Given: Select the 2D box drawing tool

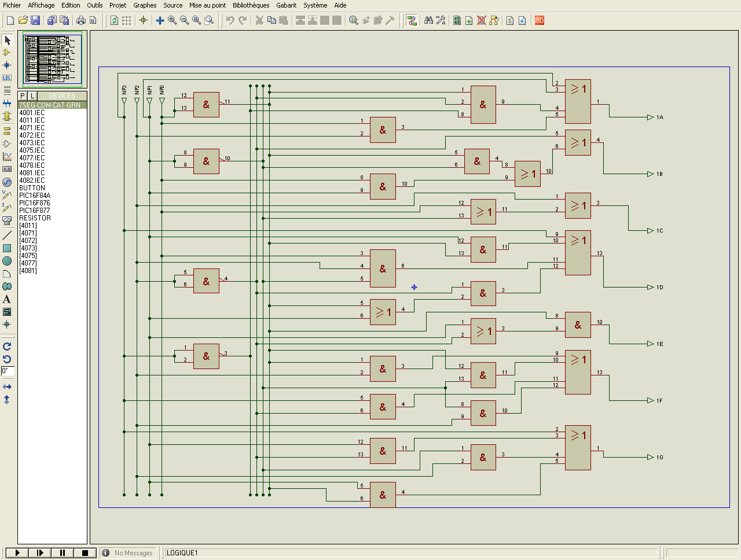Looking at the screenshot, I should point(7,248).
